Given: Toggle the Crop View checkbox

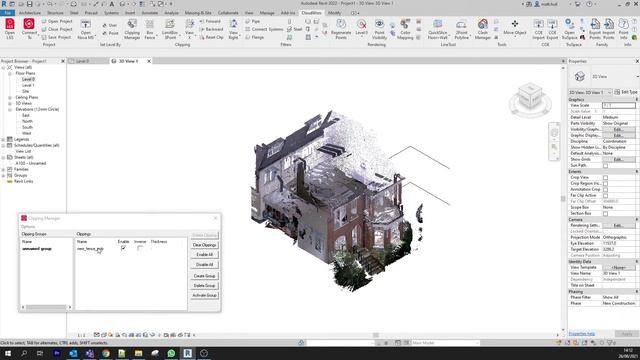Looking at the screenshot, I should (x=605, y=178).
